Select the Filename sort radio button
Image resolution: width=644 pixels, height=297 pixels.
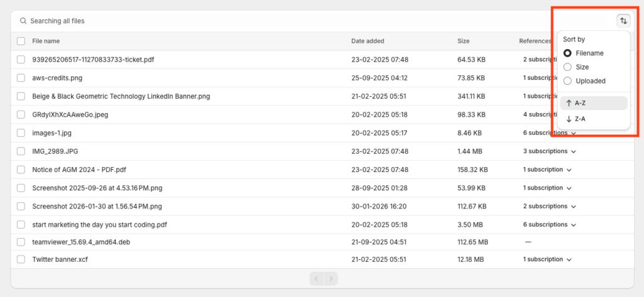point(567,53)
